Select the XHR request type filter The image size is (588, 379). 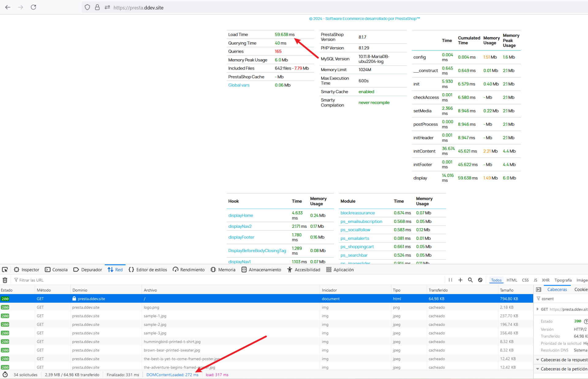click(545, 280)
